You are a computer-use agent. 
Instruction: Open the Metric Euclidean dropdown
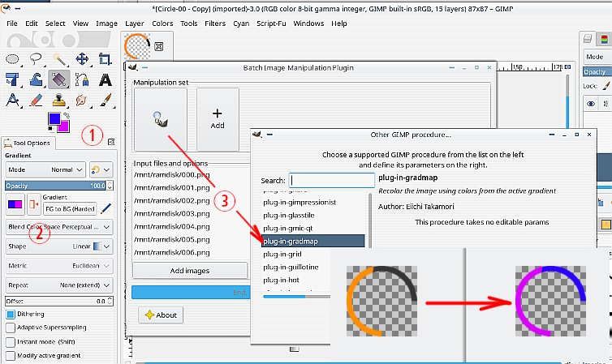coord(59,266)
